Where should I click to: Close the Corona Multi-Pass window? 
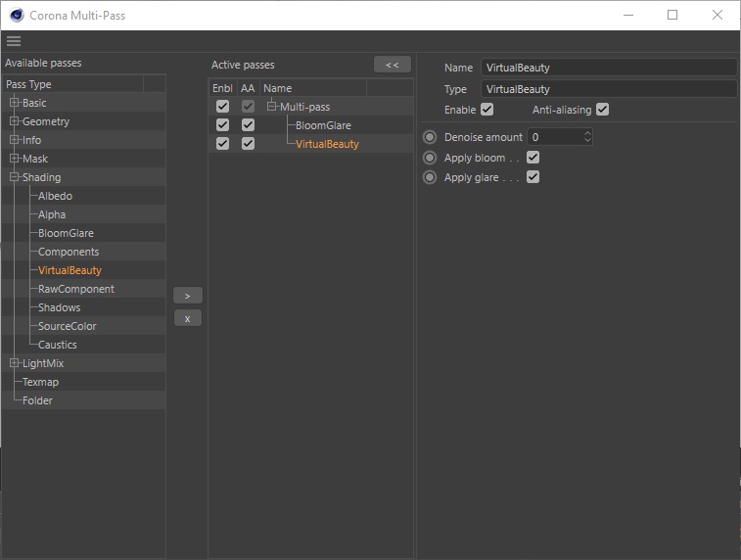click(x=717, y=15)
